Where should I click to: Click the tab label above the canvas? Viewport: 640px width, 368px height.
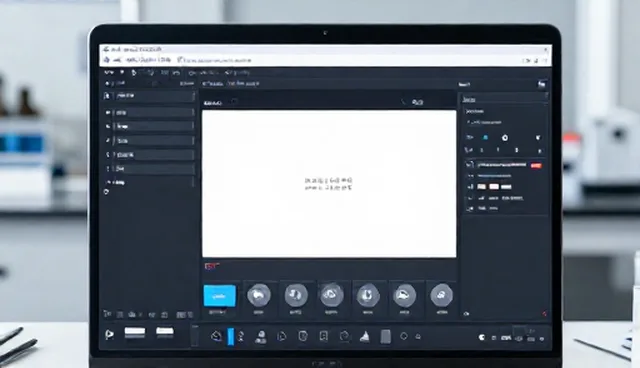tap(213, 103)
